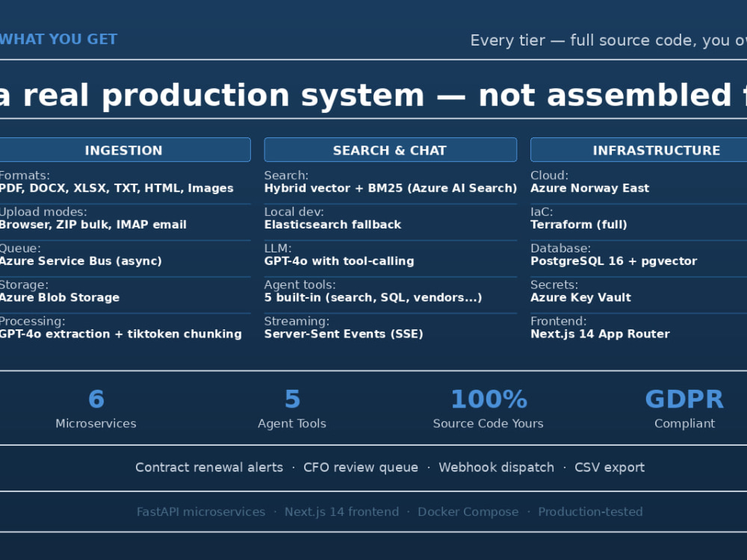Image resolution: width=747 pixels, height=560 pixels.
Task: Click 'Elasticsearch fallback' text
Action: click(332, 224)
